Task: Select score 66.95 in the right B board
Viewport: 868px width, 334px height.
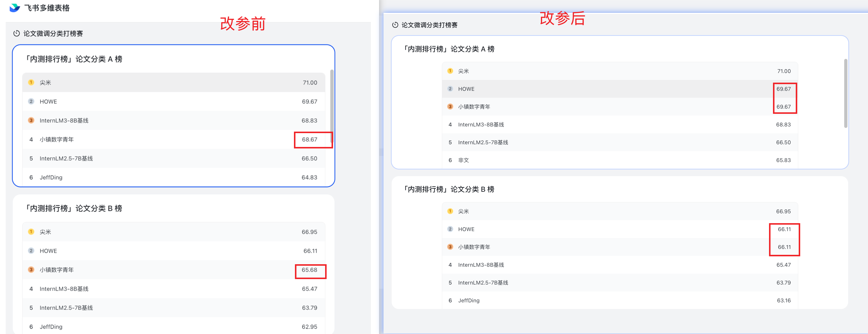Action: 783,211
